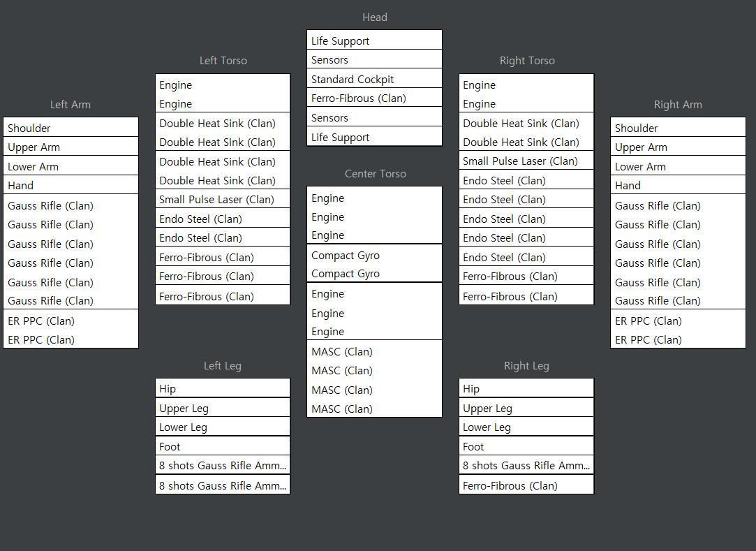This screenshot has height=551, width=756.
Task: Select Upper Leg in the Left Leg
Action: pyautogui.click(x=223, y=409)
